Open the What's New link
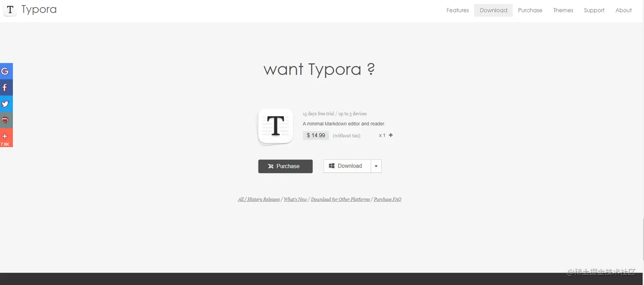644x285 pixels. pyautogui.click(x=295, y=199)
